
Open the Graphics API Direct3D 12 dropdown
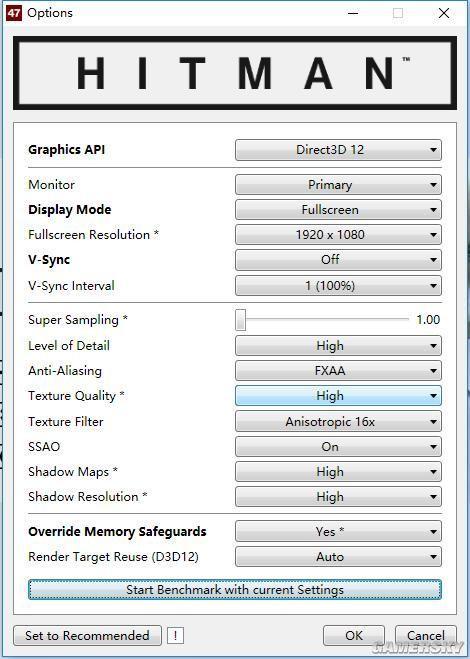pyautogui.click(x=338, y=150)
